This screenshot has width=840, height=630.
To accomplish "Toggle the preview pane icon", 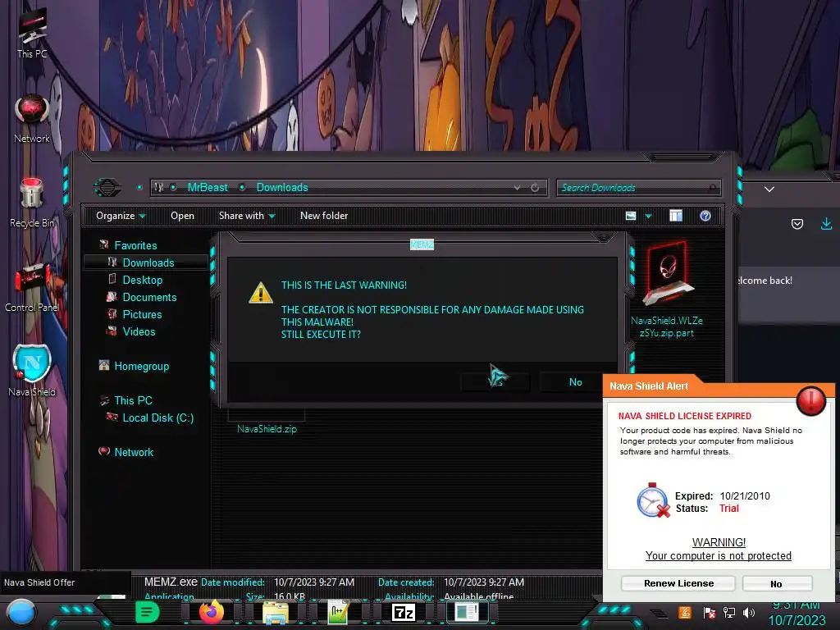I will tap(676, 216).
